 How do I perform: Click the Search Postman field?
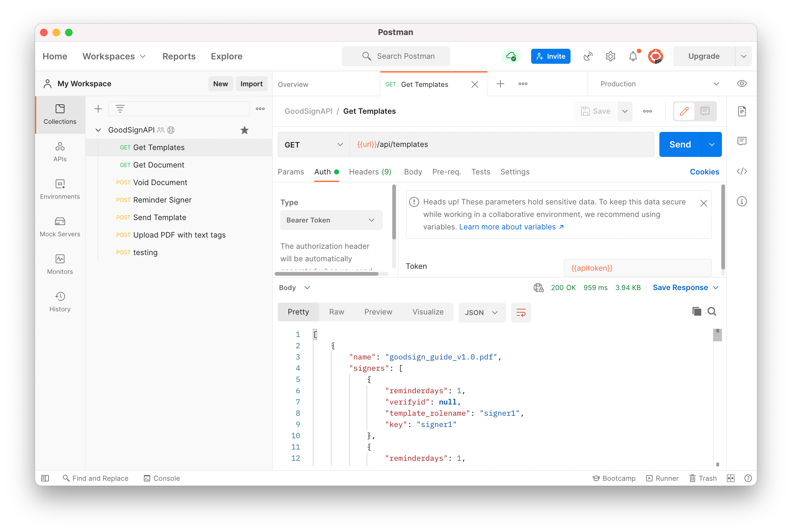click(x=395, y=56)
